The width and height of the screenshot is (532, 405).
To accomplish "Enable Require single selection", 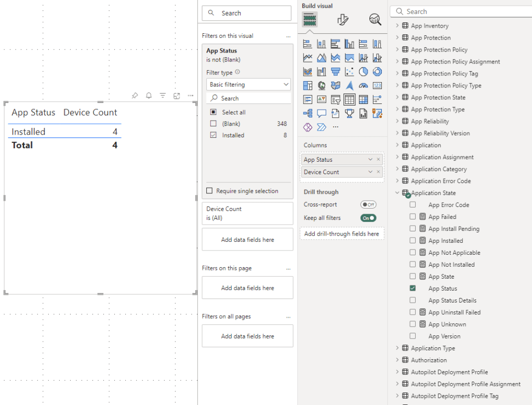I will tap(209, 191).
